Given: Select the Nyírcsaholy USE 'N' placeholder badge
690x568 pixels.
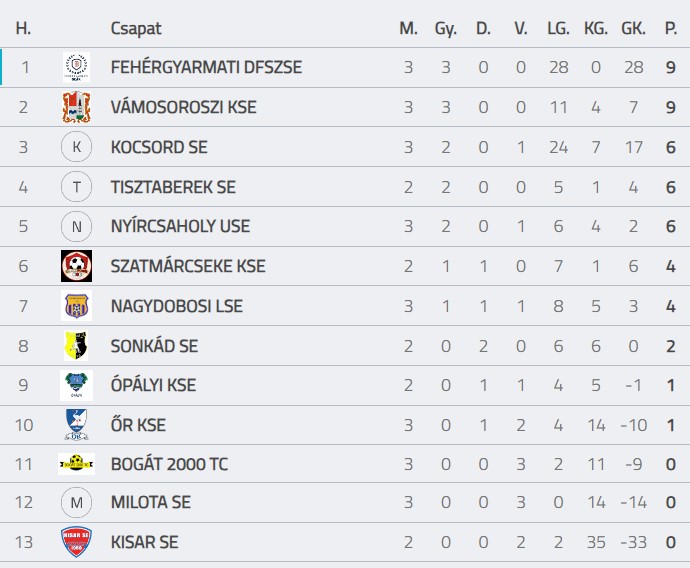Looking at the screenshot, I should (x=76, y=226).
